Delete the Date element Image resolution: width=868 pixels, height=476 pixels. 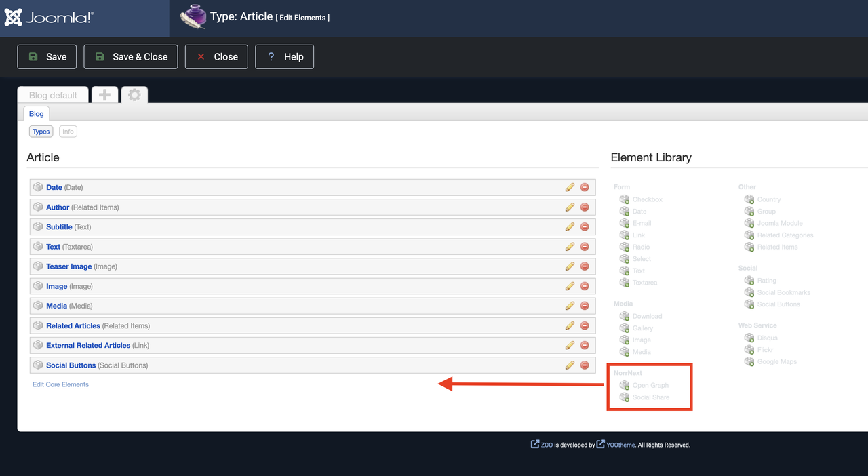click(x=585, y=187)
